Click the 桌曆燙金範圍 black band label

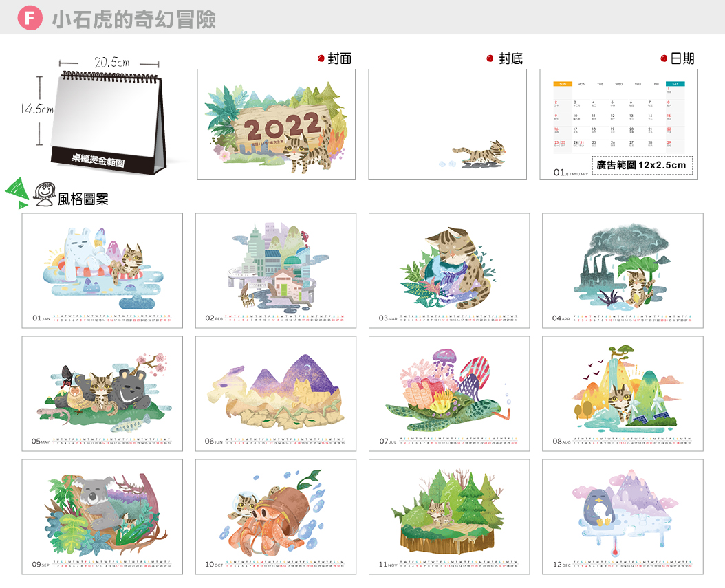tap(100, 162)
